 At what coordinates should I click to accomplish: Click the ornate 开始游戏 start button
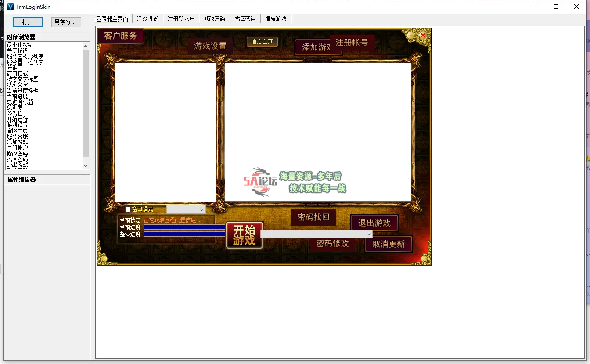244,235
